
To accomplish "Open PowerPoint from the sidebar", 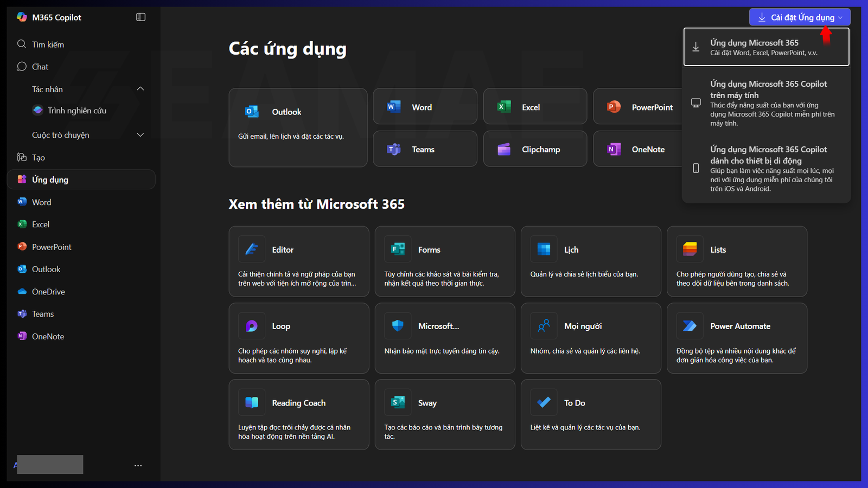I will click(81, 247).
